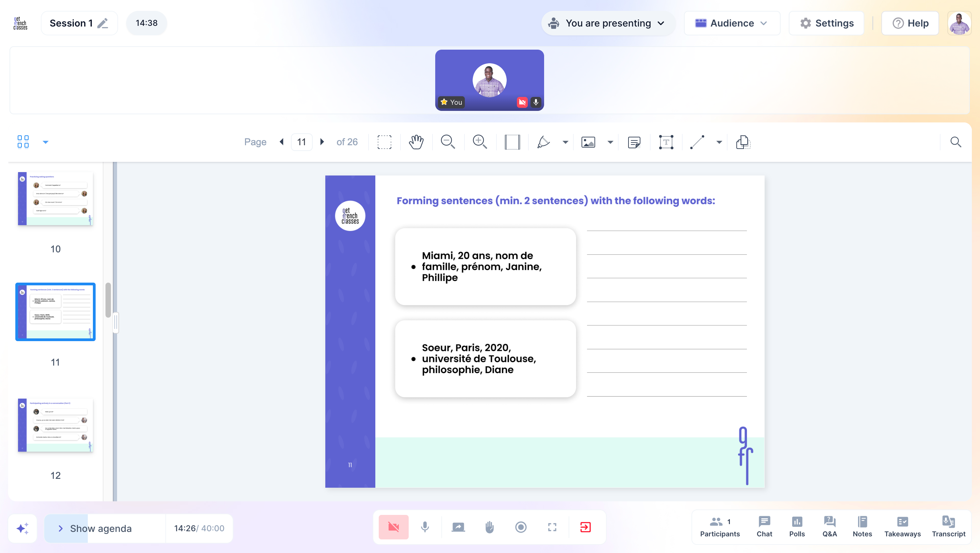
Task: Open the Audience layout dropdown
Action: pos(731,23)
